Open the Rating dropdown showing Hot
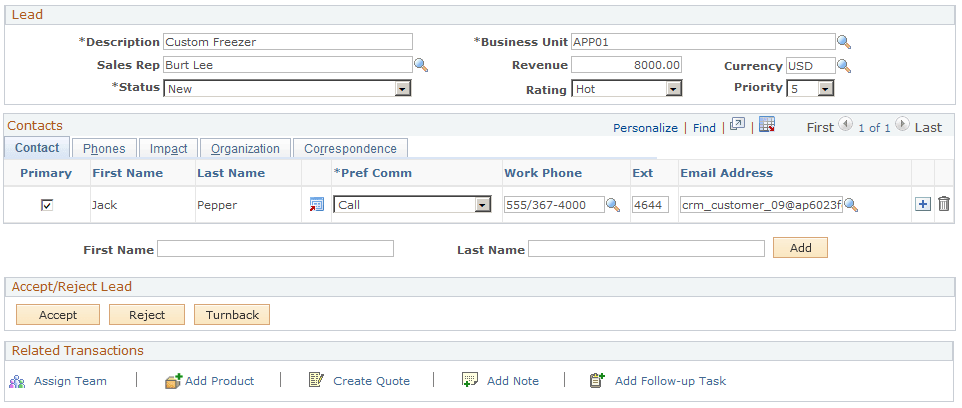Viewport: 962px width, 408px height. (x=626, y=89)
